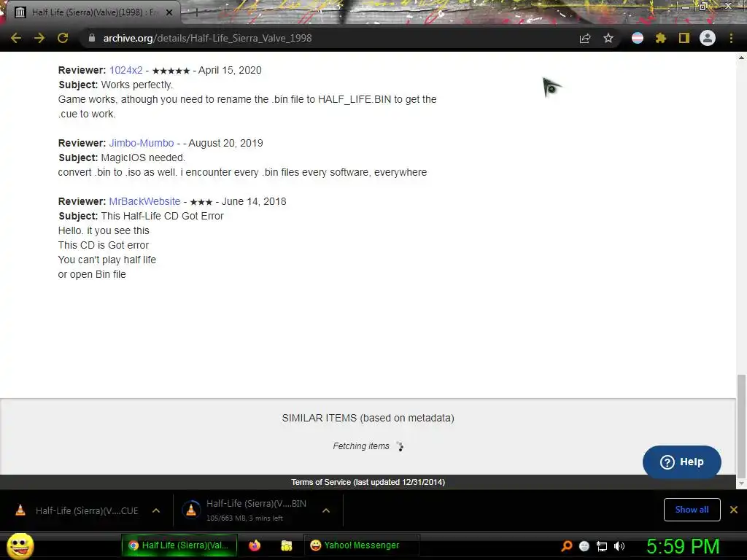This screenshot has height=560, width=747.
Task: Click five-star rating of 1024x2
Action: (x=171, y=71)
